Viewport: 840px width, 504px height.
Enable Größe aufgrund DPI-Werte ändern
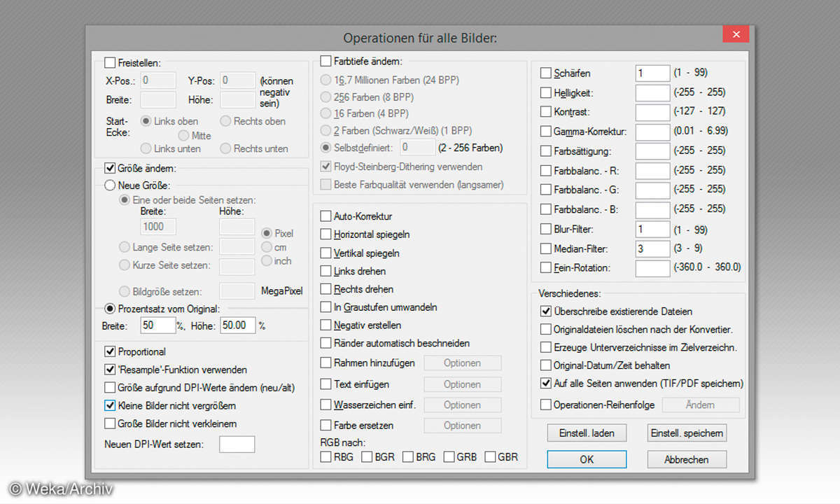[x=109, y=387]
